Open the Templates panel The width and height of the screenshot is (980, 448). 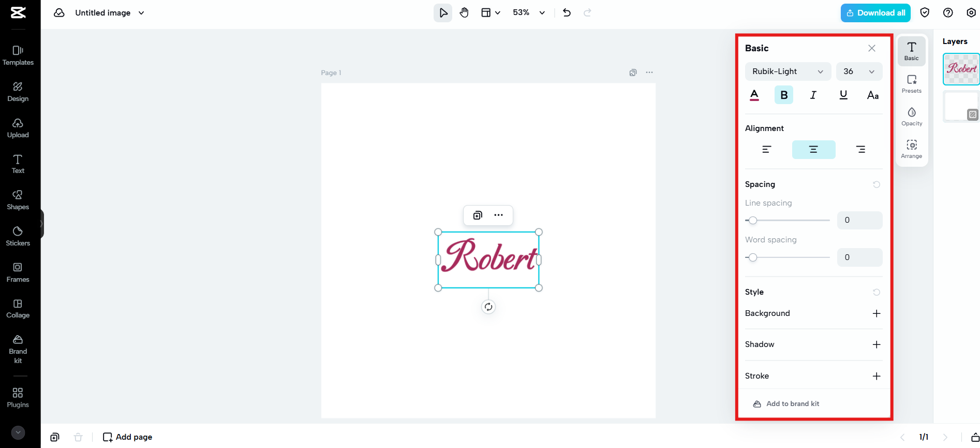(18, 56)
